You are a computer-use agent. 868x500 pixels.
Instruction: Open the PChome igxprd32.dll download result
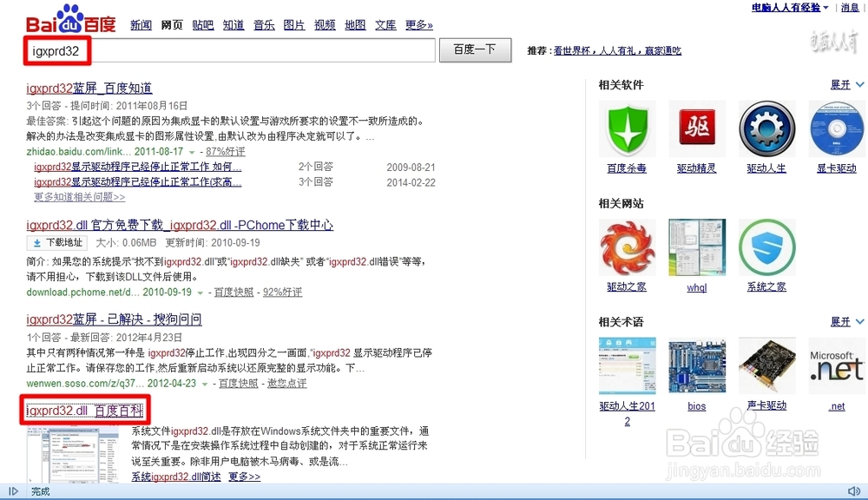click(180, 225)
